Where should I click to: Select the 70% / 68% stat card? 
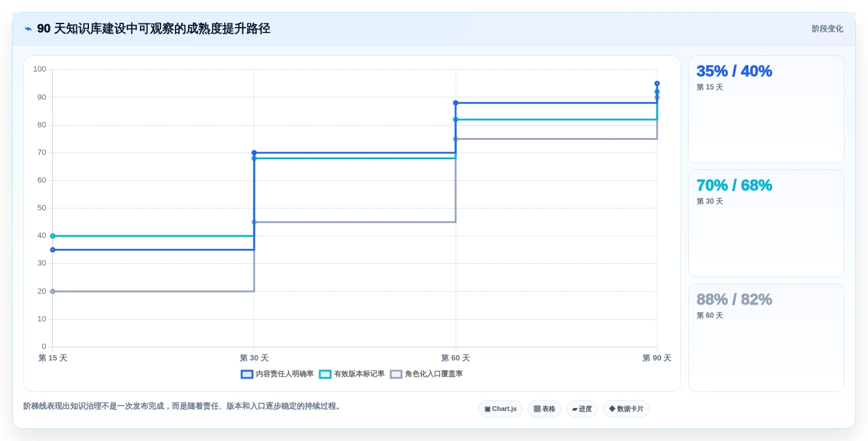point(766,224)
